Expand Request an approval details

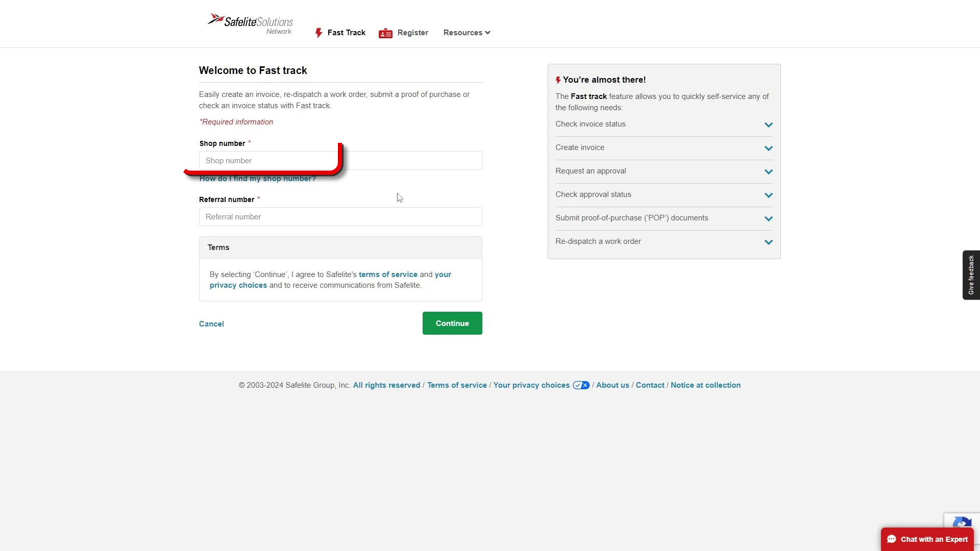coord(768,171)
